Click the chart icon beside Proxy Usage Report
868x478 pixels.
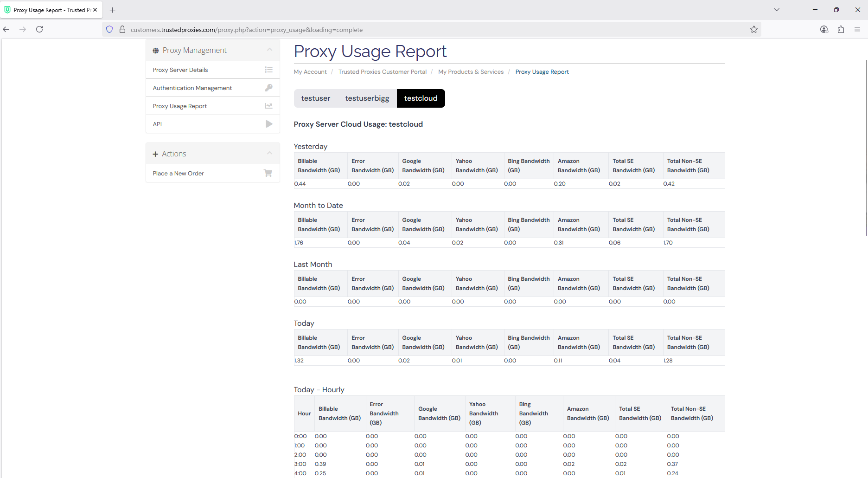[x=268, y=106]
